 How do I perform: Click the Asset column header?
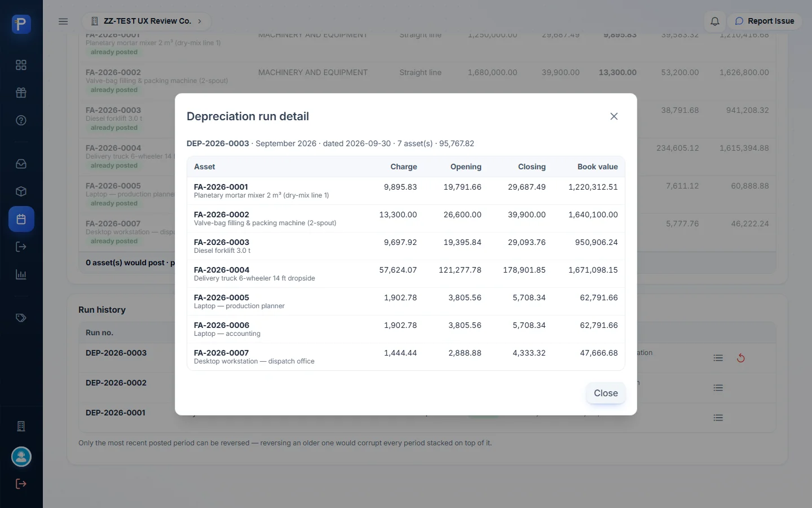click(204, 167)
